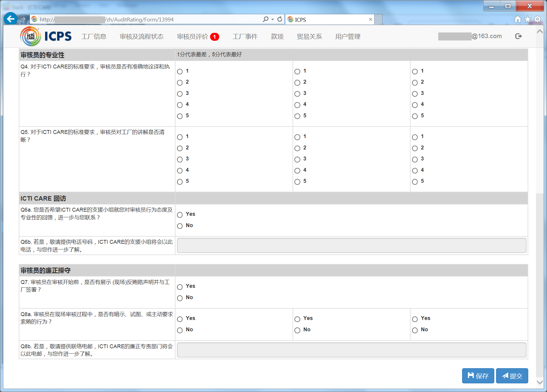Rate Q4 second column as 4
Image resolution: width=547 pixels, height=392 pixels.
pyautogui.click(x=297, y=105)
